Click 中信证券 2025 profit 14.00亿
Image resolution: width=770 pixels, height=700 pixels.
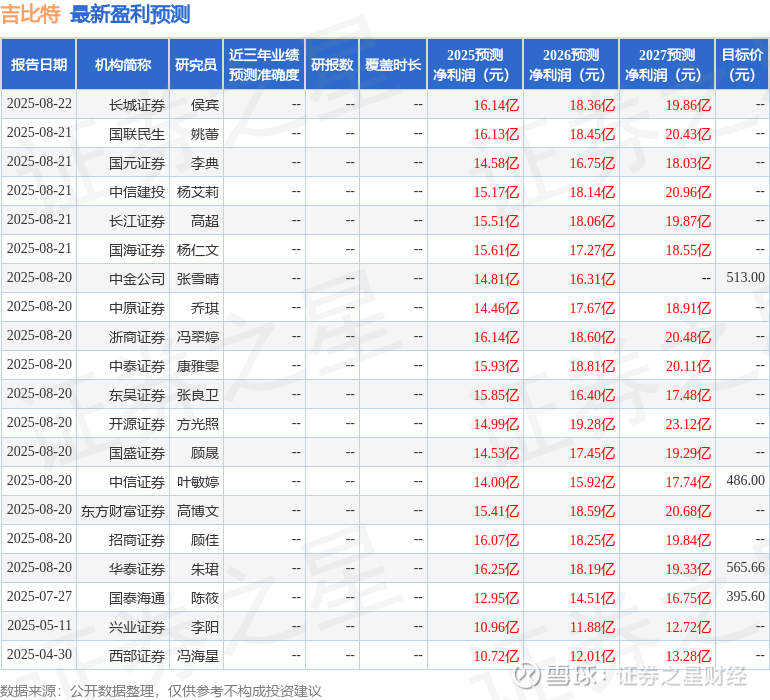point(496,482)
